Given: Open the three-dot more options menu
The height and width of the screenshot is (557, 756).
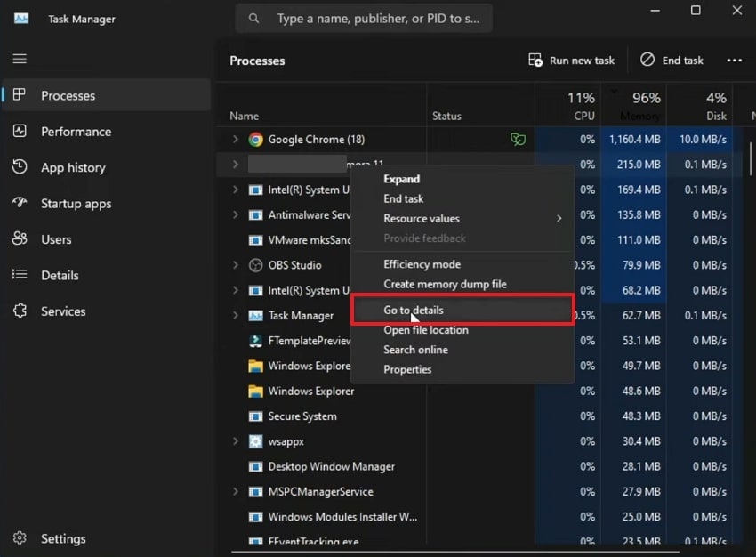Looking at the screenshot, I should click(735, 61).
